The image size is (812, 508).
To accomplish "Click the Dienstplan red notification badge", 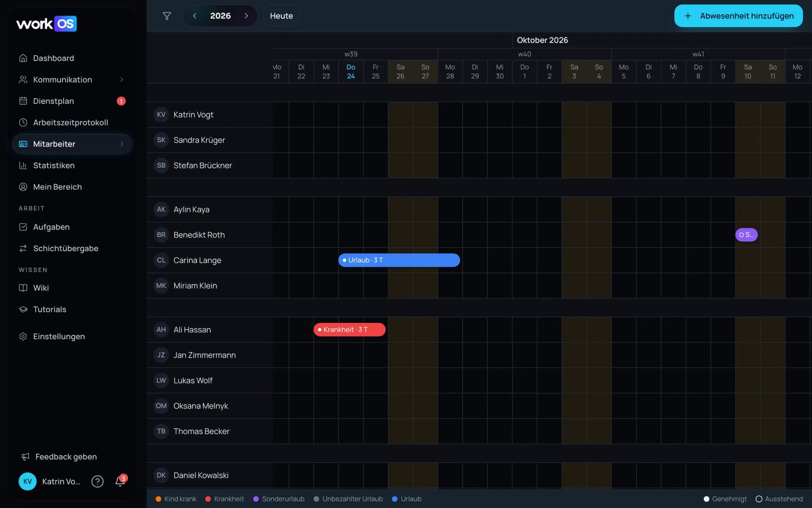I will point(121,101).
